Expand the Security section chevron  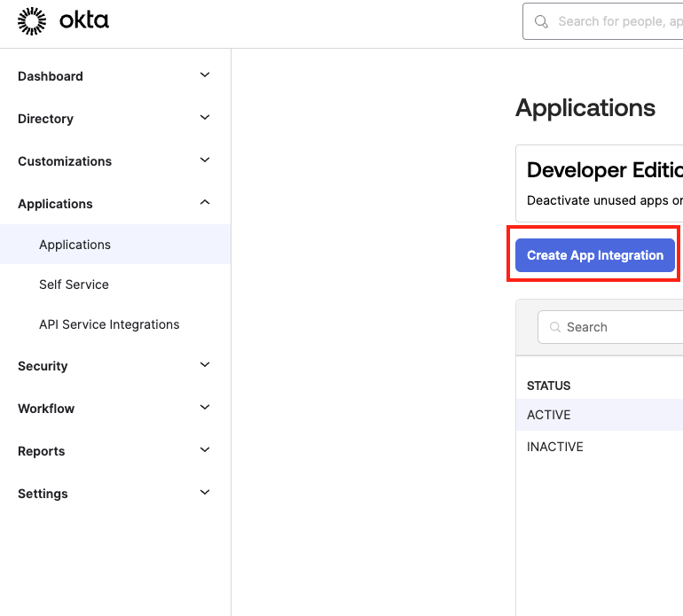(205, 365)
